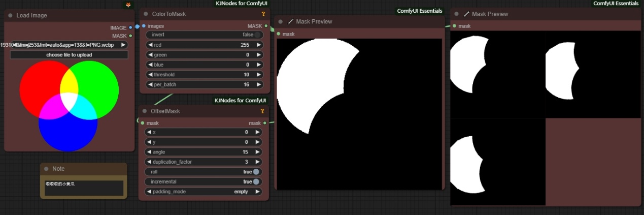Select next image file with right arrow
The image size is (644, 215).
(x=123, y=45)
